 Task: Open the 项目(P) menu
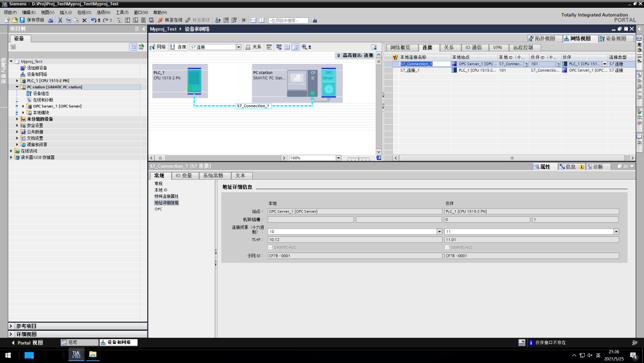tap(10, 13)
